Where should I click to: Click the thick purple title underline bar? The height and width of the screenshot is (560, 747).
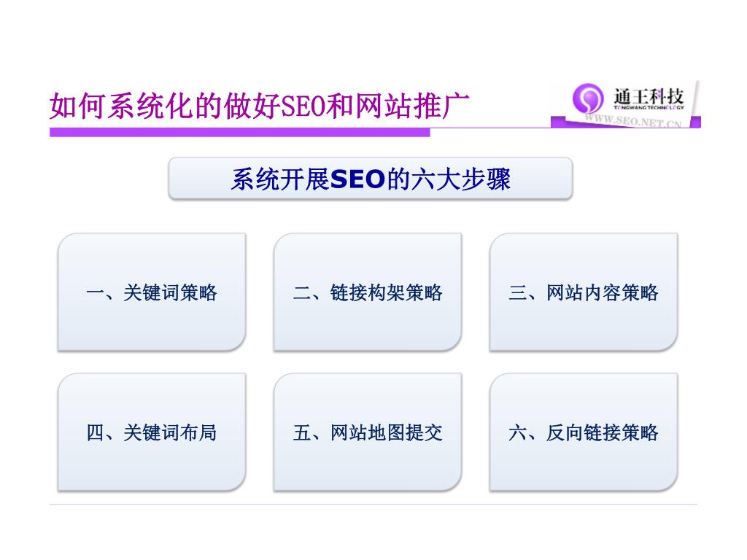pos(239,133)
